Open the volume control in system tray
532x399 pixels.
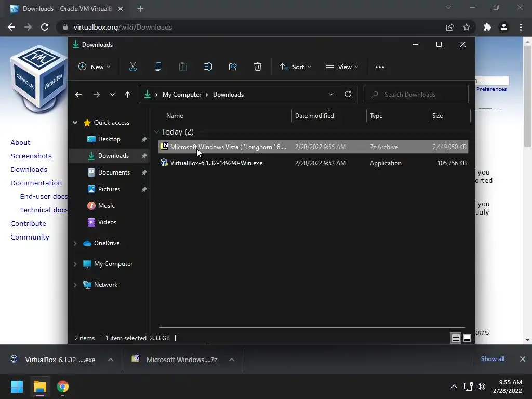tap(481, 387)
